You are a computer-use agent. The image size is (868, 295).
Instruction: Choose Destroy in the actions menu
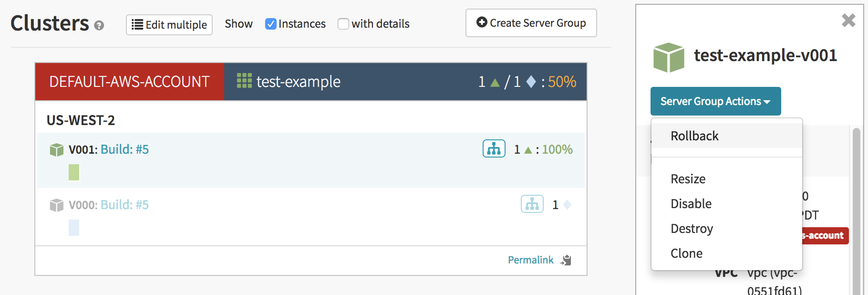click(692, 229)
